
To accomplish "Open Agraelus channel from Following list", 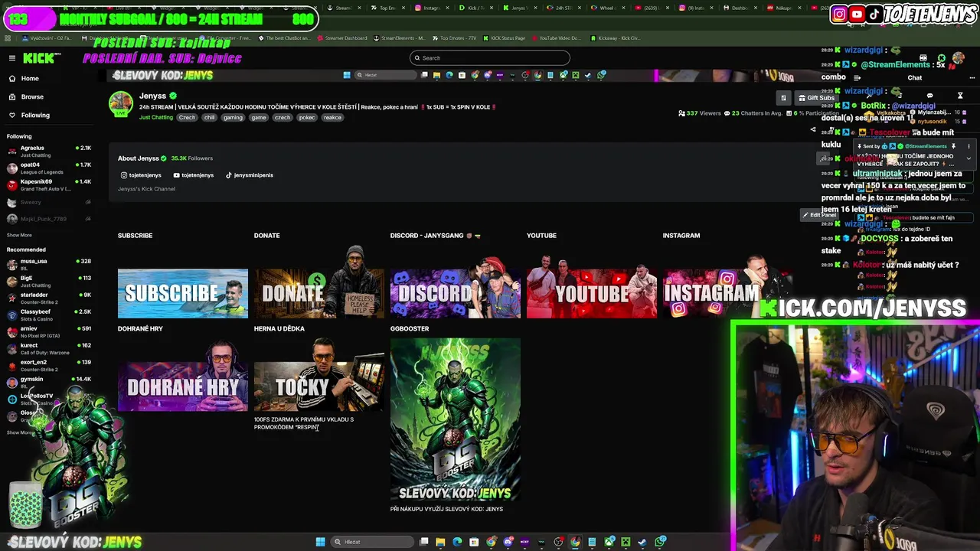I will click(47, 151).
